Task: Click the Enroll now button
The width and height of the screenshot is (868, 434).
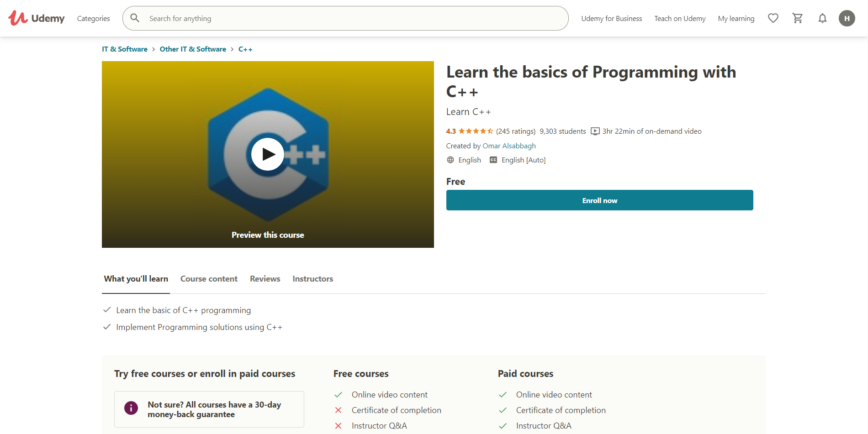Action: tap(600, 200)
